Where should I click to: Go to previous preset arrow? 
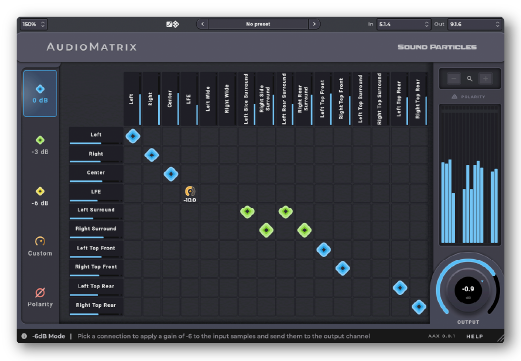click(203, 24)
